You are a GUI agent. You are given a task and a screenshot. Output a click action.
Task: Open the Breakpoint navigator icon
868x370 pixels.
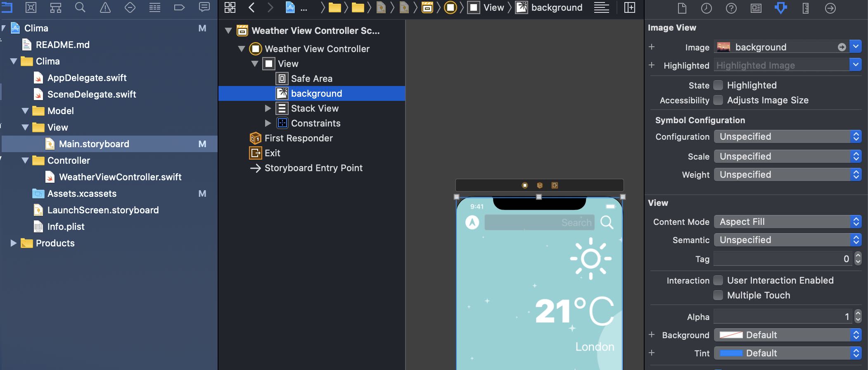[179, 7]
